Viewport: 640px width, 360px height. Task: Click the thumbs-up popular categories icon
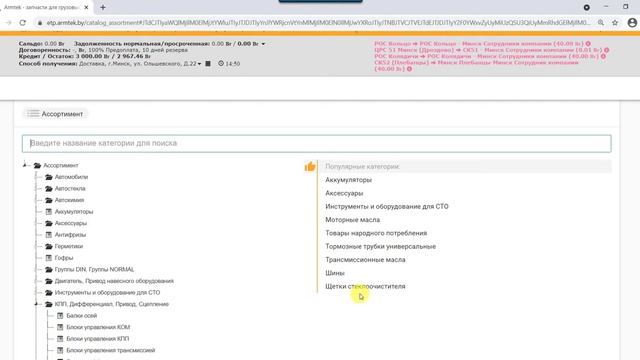(310, 167)
